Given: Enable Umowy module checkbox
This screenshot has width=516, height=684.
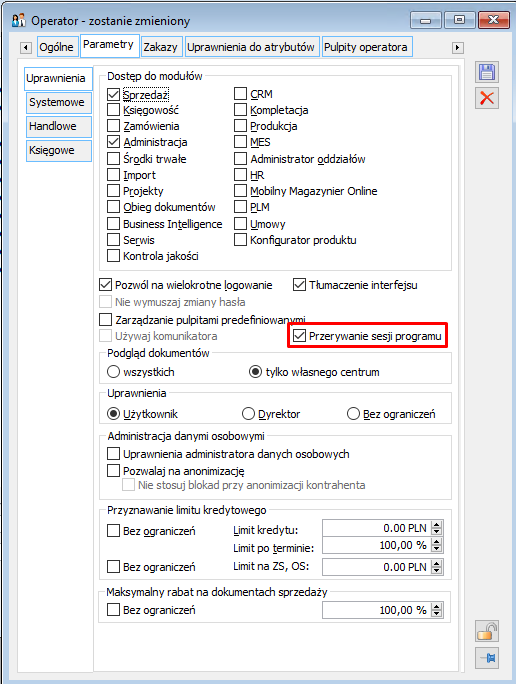Looking at the screenshot, I should [x=240, y=223].
